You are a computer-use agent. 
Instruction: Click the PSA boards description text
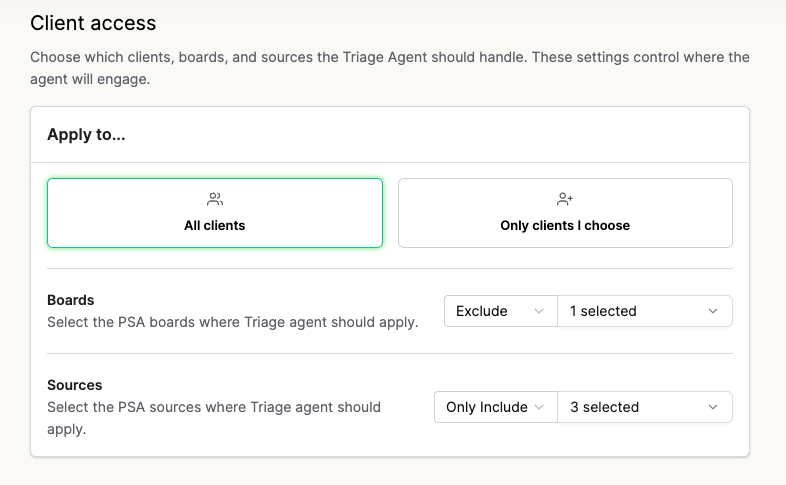232,322
